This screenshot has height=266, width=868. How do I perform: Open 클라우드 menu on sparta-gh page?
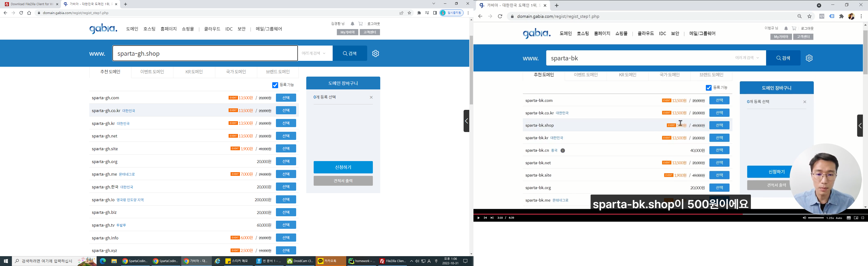coord(212,29)
